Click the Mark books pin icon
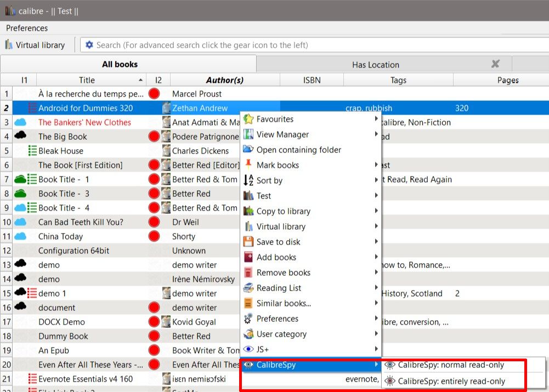The width and height of the screenshot is (549, 392). (248, 165)
